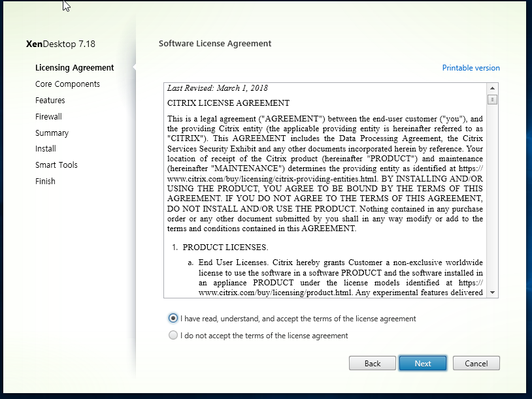Click the Next button
The height and width of the screenshot is (399, 532).
423,363
